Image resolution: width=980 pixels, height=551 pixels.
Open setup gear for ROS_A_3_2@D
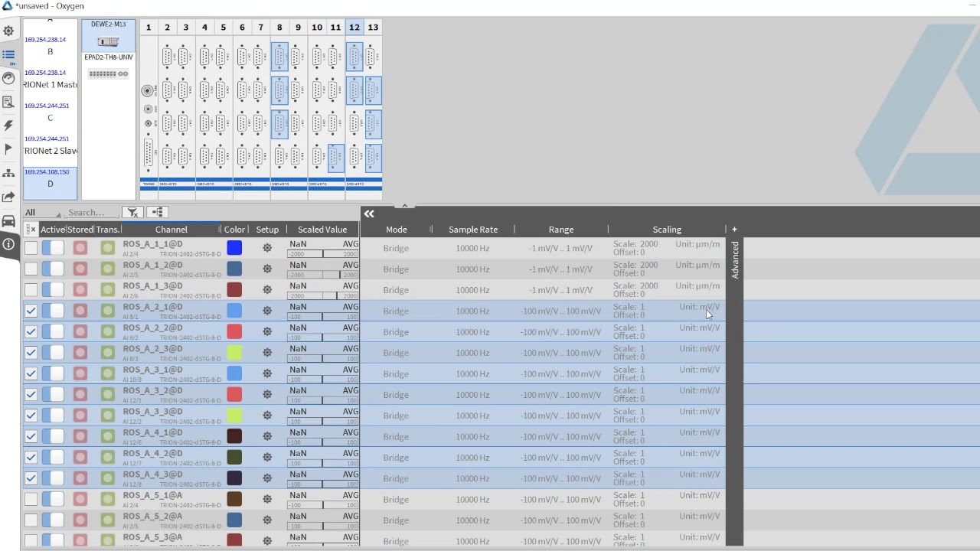click(x=267, y=394)
